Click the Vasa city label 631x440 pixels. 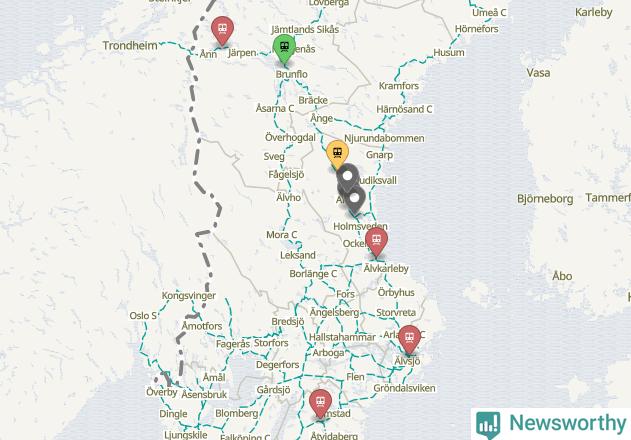[x=538, y=73]
